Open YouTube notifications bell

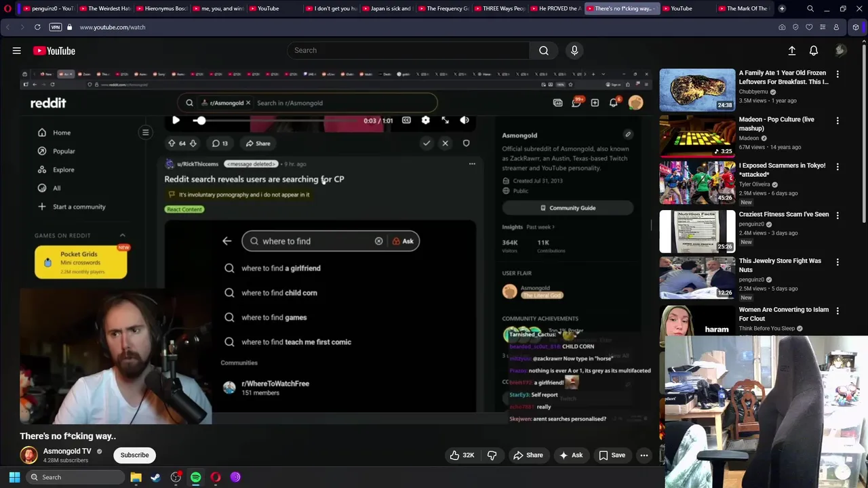[814, 51]
